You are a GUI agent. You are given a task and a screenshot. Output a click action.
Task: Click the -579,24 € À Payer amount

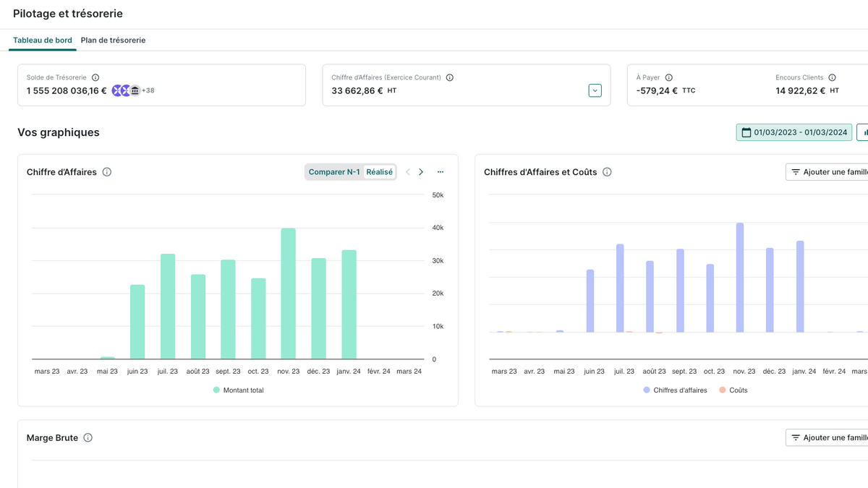pos(657,91)
